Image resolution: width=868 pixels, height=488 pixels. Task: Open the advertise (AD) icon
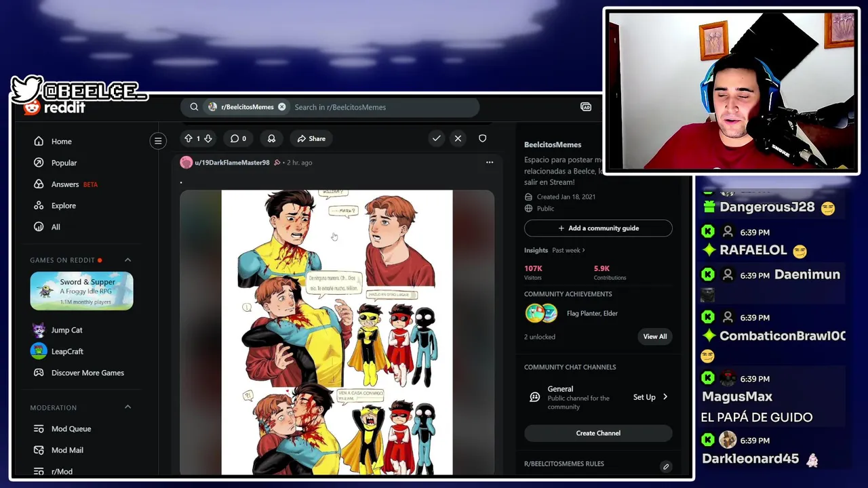click(586, 107)
